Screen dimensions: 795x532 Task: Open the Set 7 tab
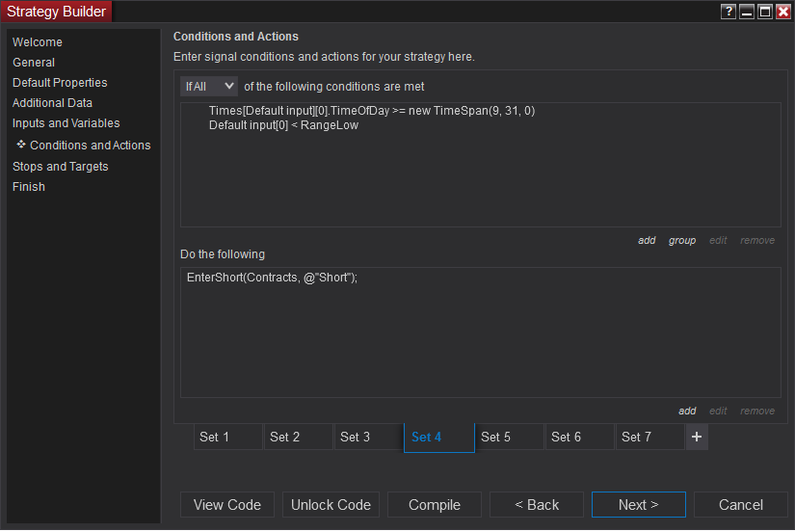tap(650, 437)
